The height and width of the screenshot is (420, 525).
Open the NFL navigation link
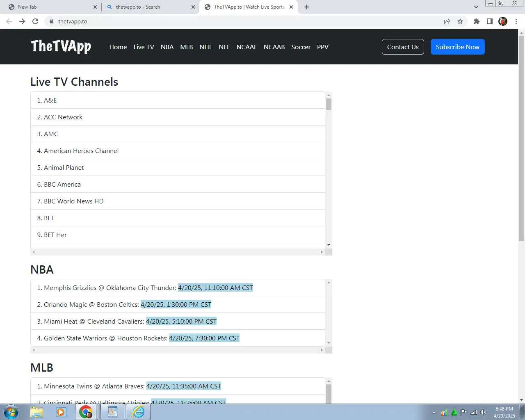(x=224, y=47)
